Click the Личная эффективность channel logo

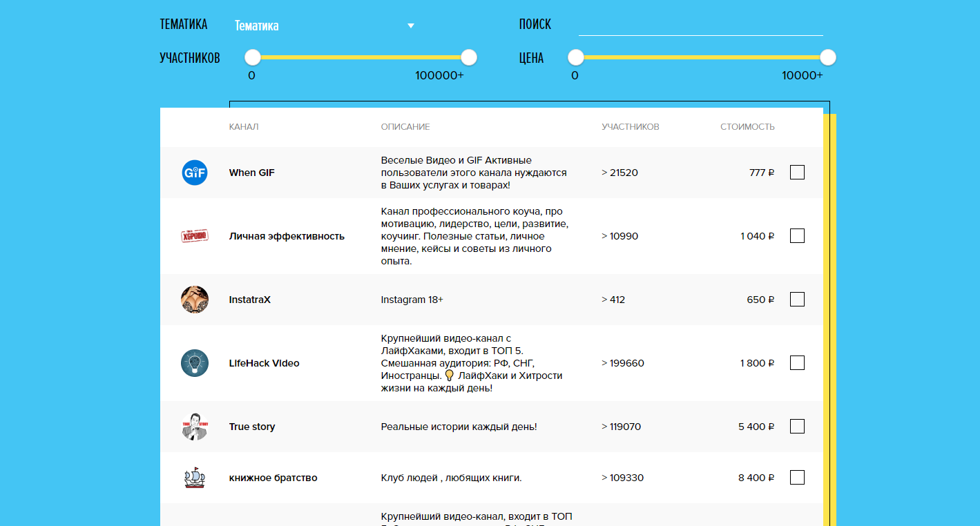pos(195,236)
